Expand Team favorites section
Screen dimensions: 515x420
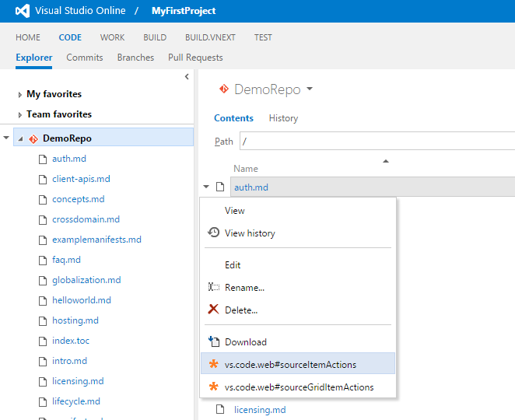coord(19,115)
